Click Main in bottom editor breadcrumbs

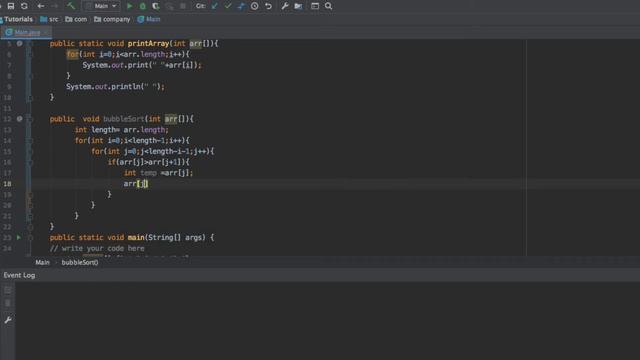42,262
